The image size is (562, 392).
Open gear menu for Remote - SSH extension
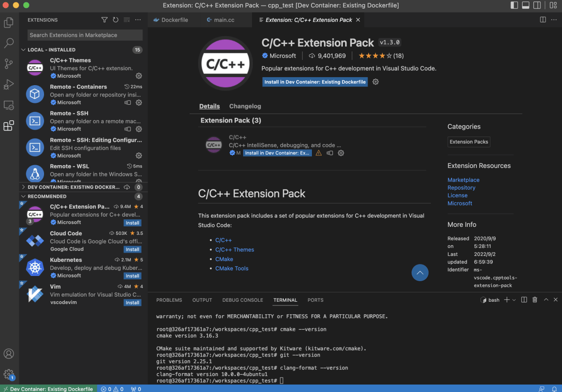pos(139,129)
